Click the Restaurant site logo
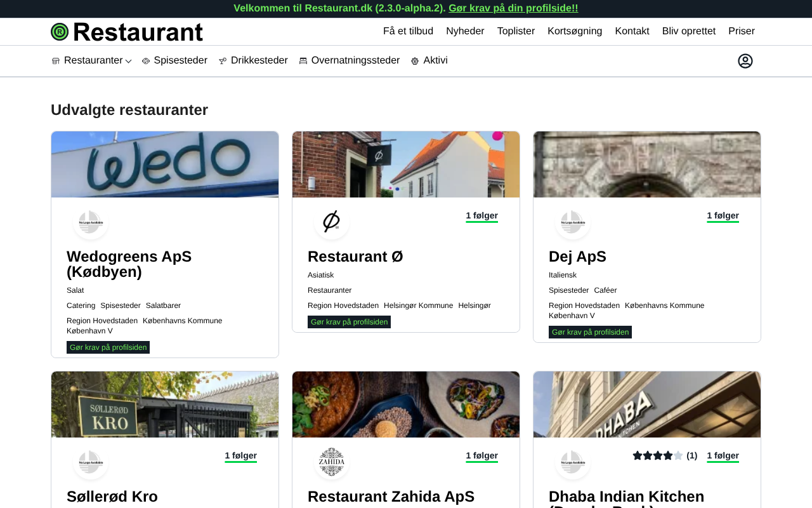This screenshot has width=812, height=508. coord(127,32)
